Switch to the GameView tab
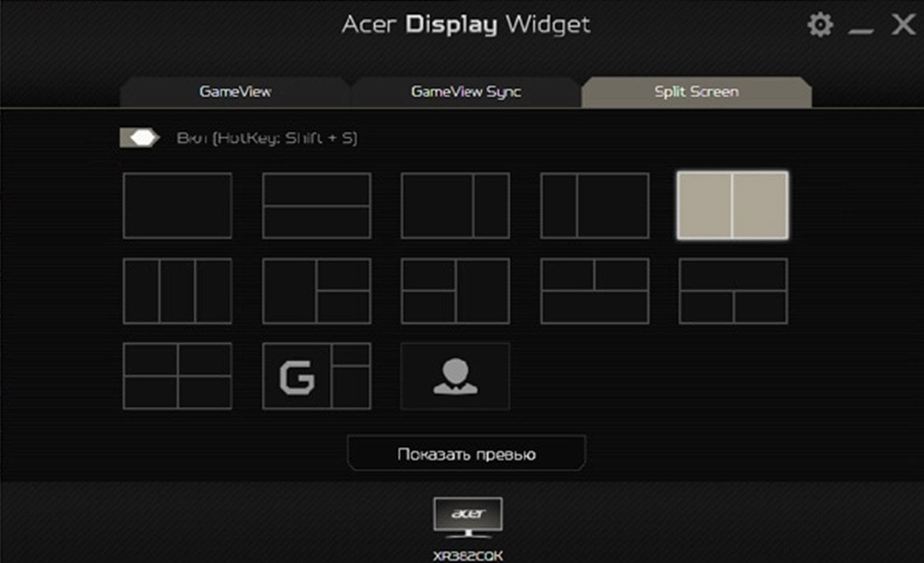The image size is (924, 563). [x=235, y=92]
